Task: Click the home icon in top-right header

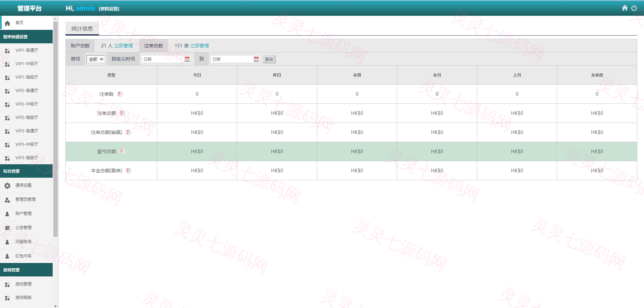Action: point(625,8)
